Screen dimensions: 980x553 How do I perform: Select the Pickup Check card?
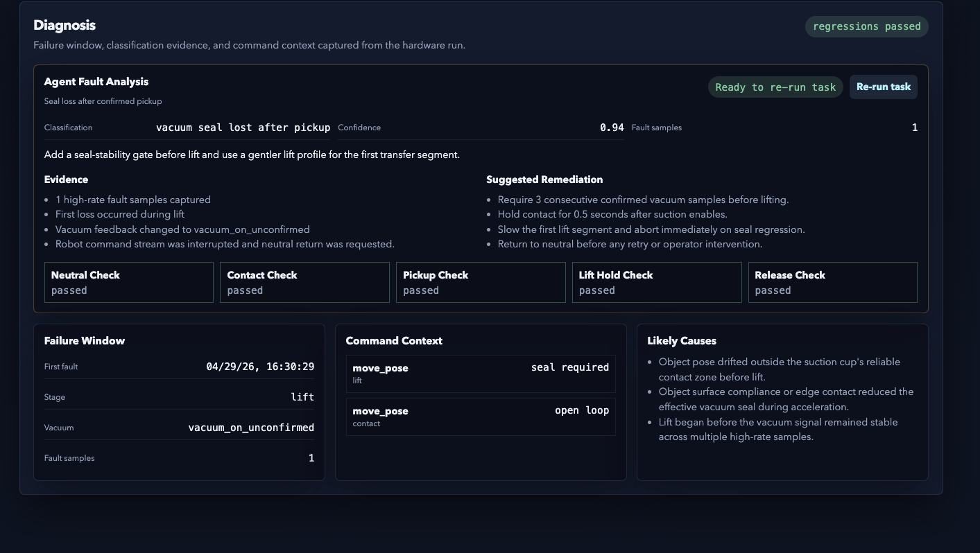[481, 282]
